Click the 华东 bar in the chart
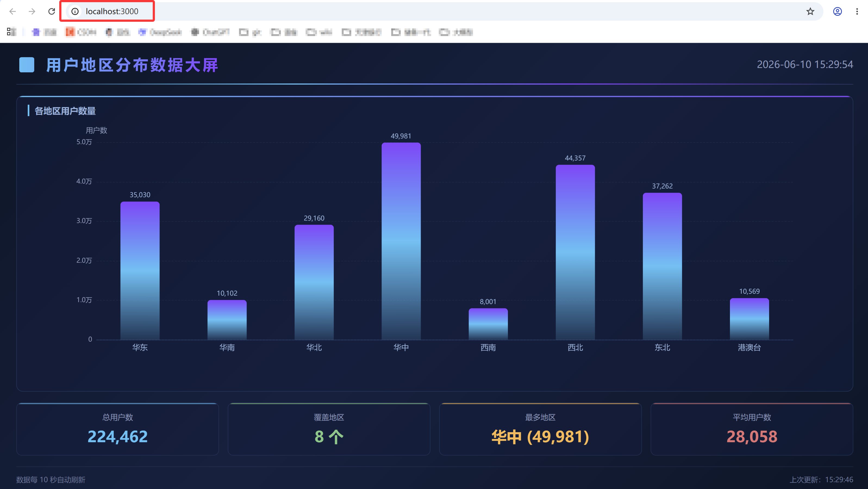 point(140,270)
